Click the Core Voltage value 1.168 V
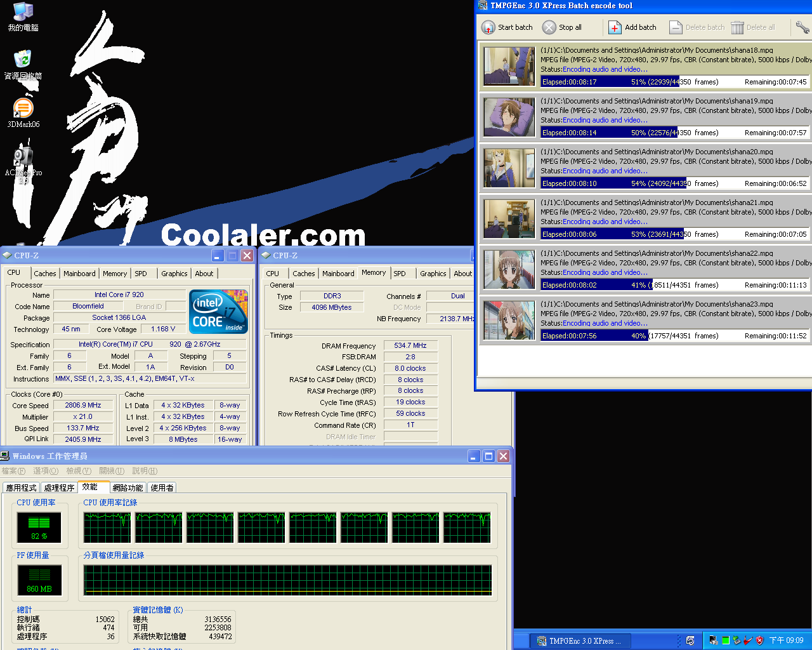Viewport: 812px width, 650px height. (x=163, y=329)
